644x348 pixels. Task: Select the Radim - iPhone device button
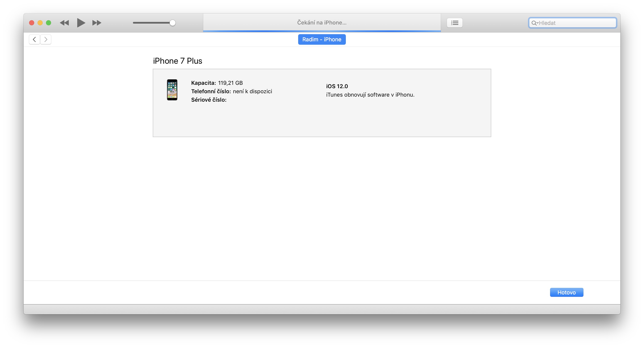pyautogui.click(x=322, y=39)
